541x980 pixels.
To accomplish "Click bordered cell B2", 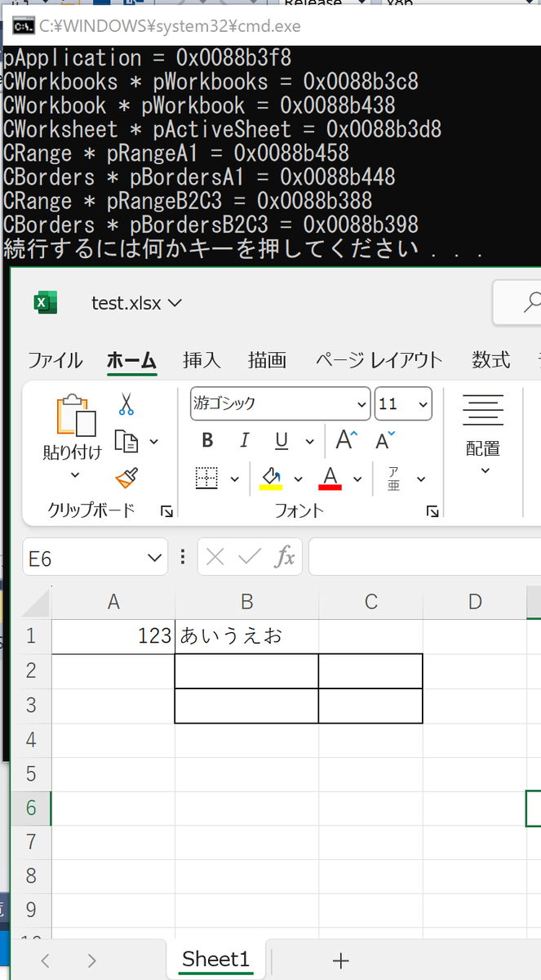I will point(246,671).
